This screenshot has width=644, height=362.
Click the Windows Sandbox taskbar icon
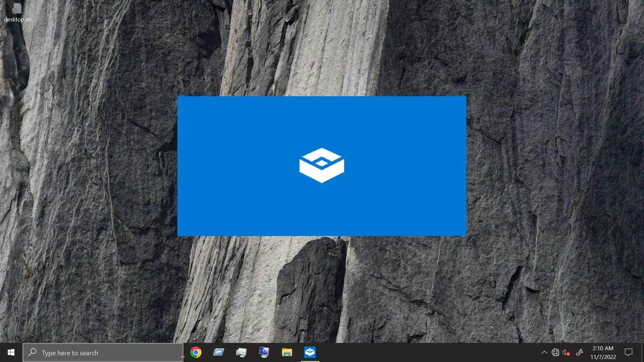coord(310,352)
